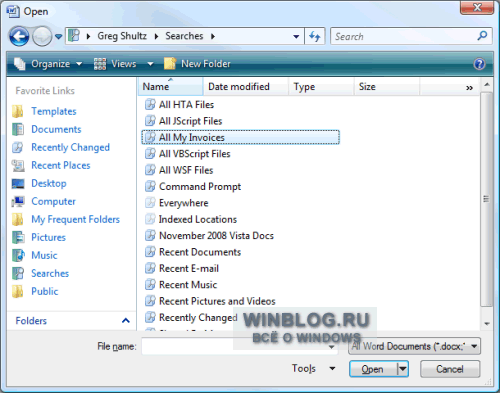The height and width of the screenshot is (393, 500).
Task: Open the Tools menu
Action: pyautogui.click(x=313, y=368)
